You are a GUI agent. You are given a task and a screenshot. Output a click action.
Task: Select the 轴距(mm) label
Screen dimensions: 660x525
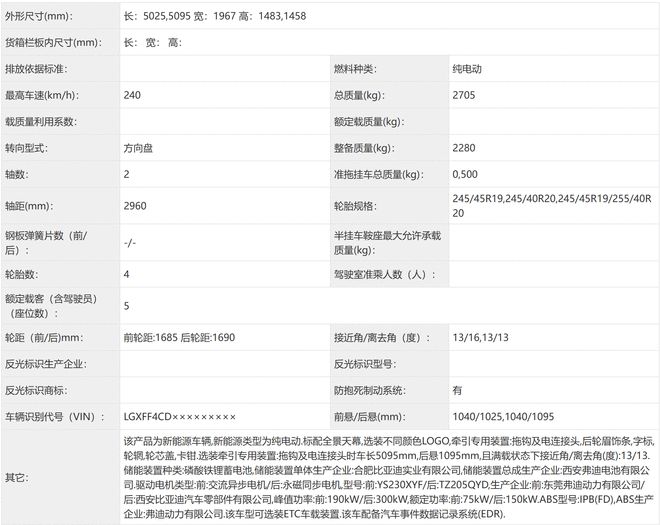tap(28, 206)
